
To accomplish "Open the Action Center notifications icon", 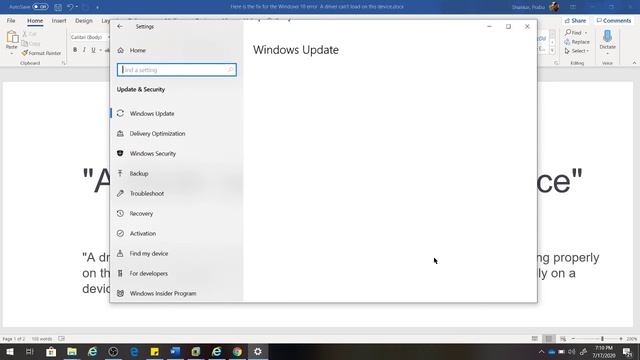I will coord(627,351).
